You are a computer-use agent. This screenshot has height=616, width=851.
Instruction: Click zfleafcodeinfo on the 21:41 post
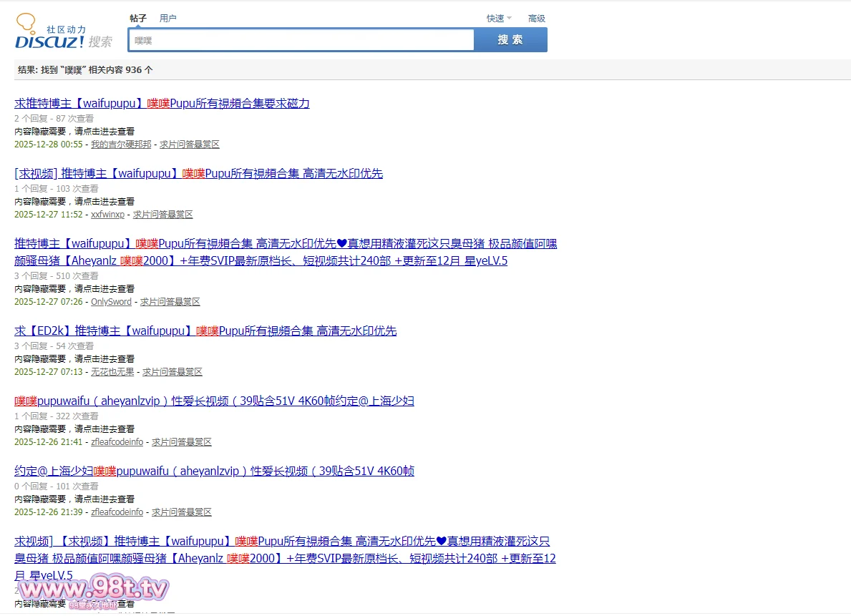[117, 442]
